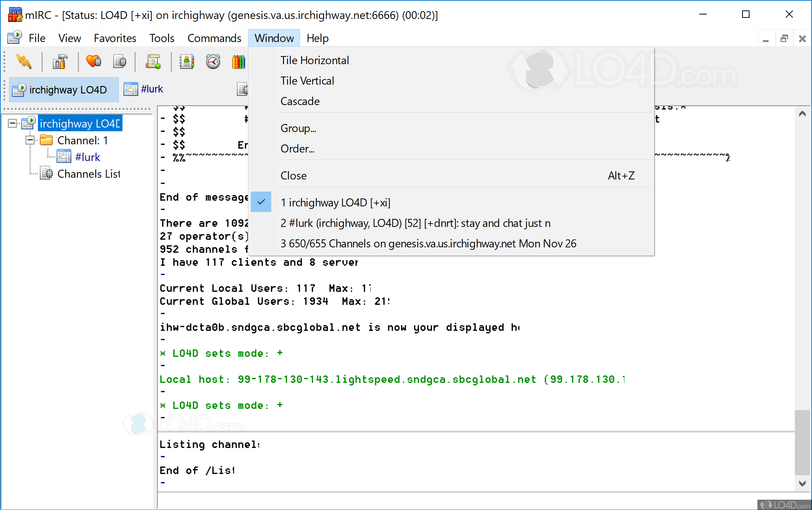Image resolution: width=812 pixels, height=510 pixels.
Task: Select checked window 1 irchighway LO4D [+xi]
Action: 451,202
